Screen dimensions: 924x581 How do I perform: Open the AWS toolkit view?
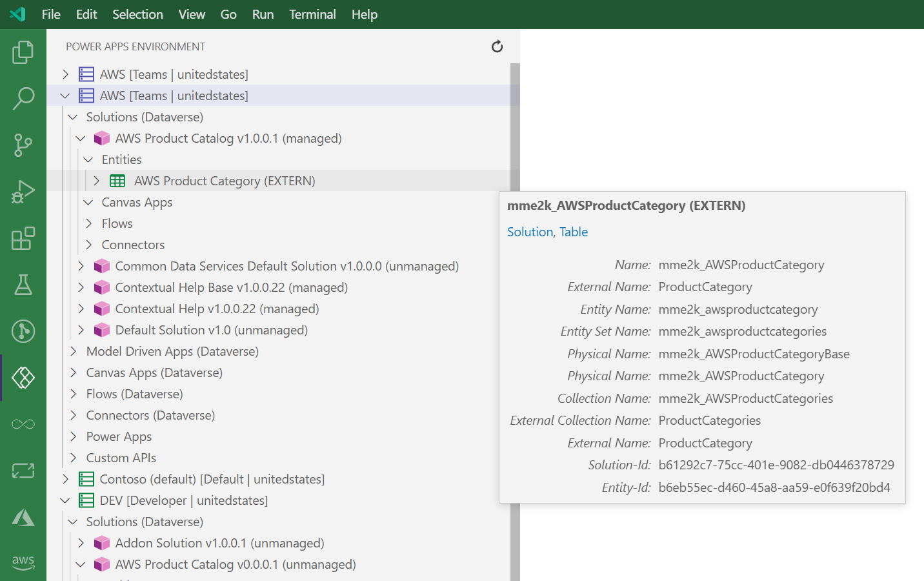[x=23, y=562]
